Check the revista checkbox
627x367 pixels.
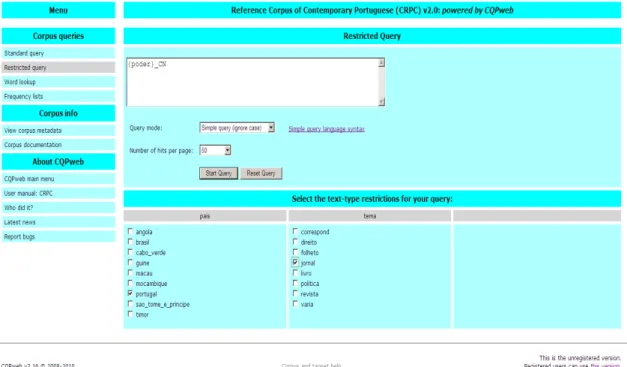[x=295, y=293]
